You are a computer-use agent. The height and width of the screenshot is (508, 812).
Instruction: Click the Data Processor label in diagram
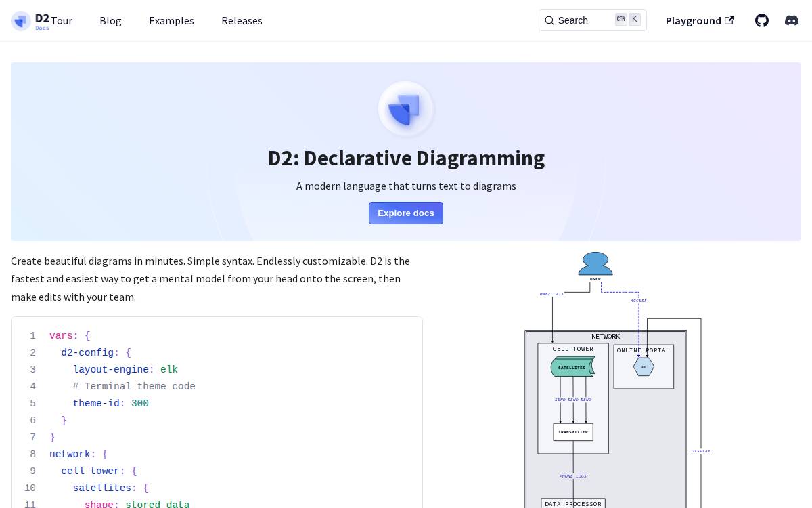[573, 503]
